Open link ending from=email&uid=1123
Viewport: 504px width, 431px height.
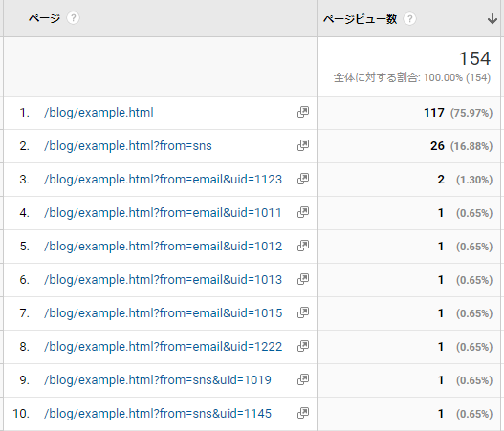[x=163, y=180]
